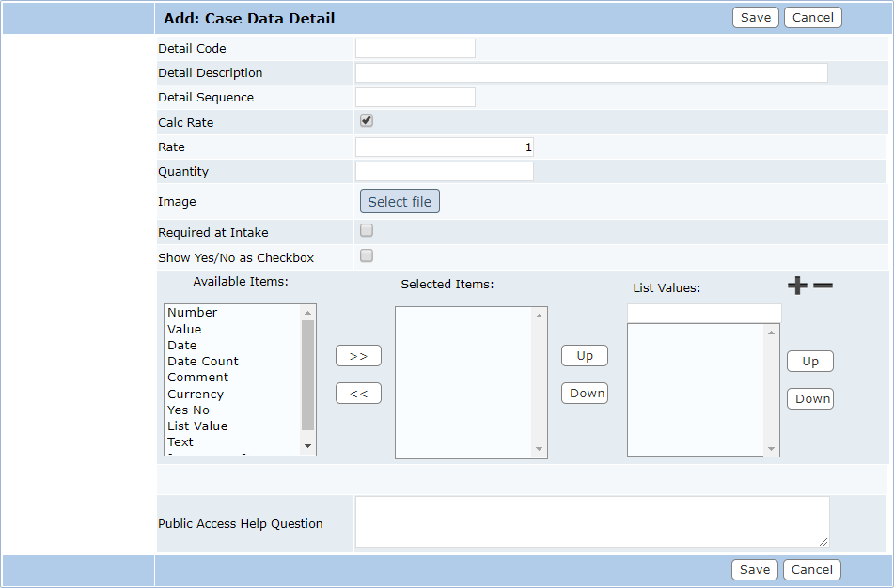The width and height of the screenshot is (894, 588).
Task: Move item to Selected Items with >> button
Action: (x=358, y=356)
